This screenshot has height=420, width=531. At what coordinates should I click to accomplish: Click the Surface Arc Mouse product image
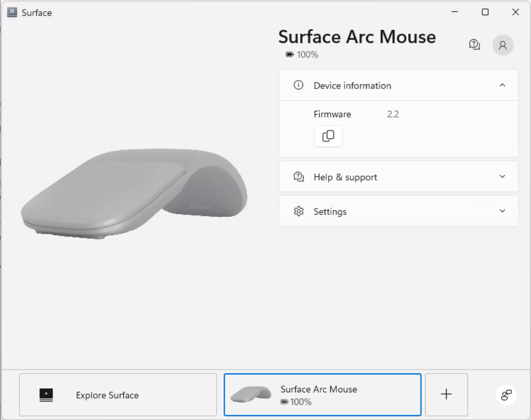(x=135, y=191)
